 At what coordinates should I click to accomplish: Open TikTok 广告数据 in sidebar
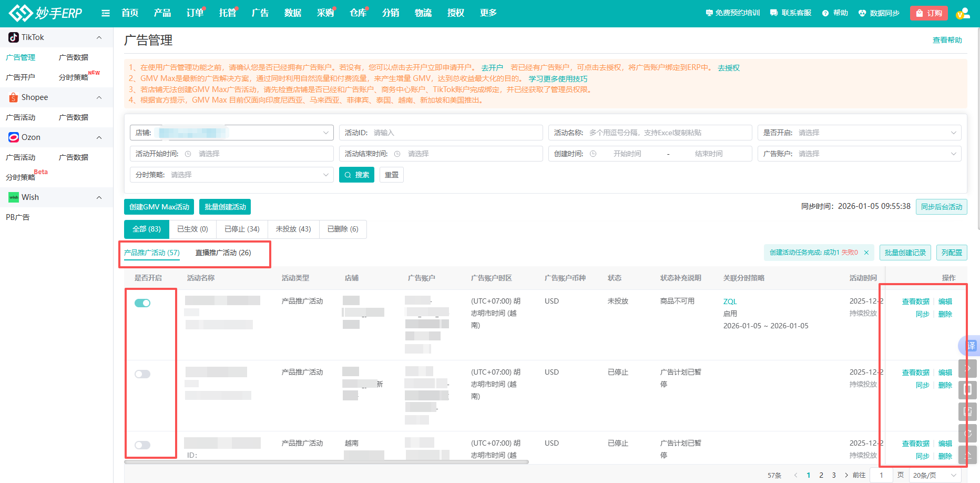pyautogui.click(x=74, y=57)
